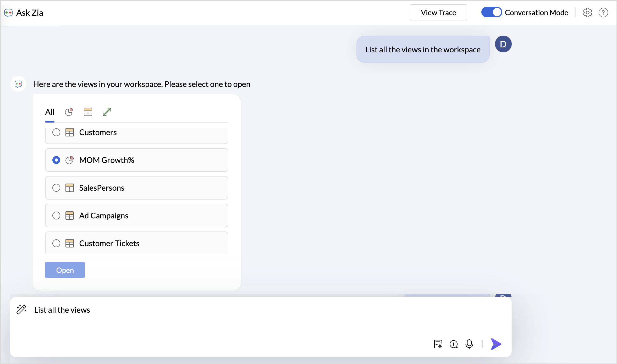This screenshot has height=364, width=617.
Task: Click the magic wand prompt icon
Action: (x=21, y=310)
